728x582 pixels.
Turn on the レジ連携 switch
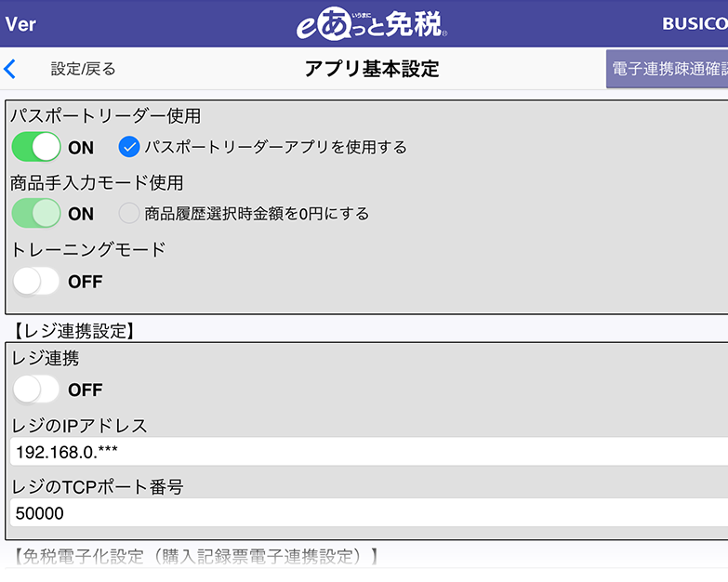pyautogui.click(x=36, y=389)
